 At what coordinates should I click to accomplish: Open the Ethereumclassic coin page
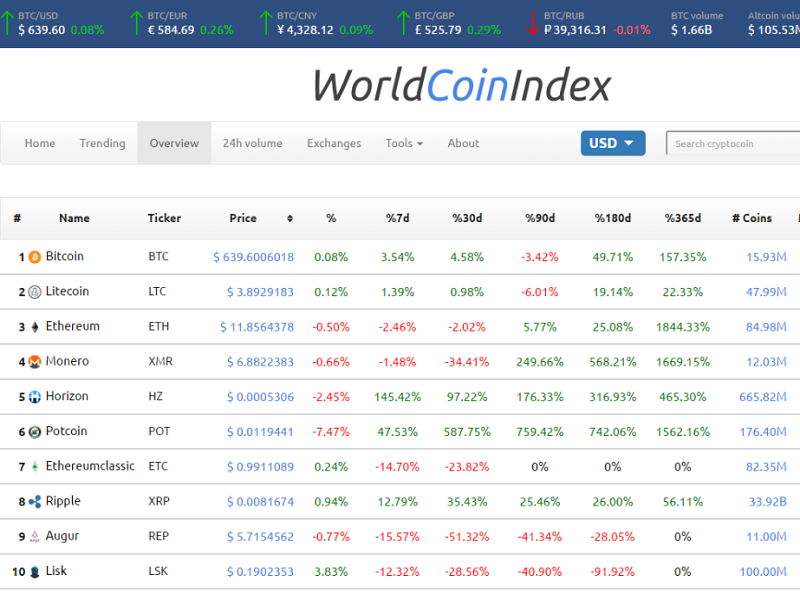(x=90, y=466)
